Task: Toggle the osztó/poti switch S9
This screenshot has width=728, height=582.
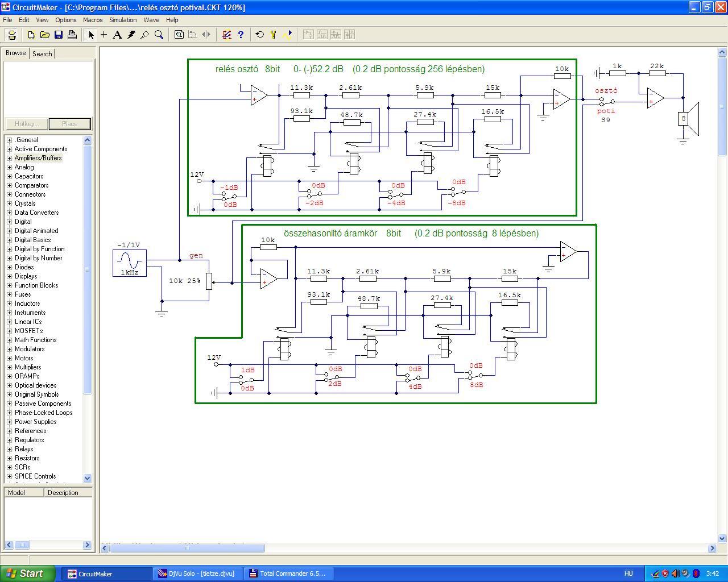Action: coord(607,101)
